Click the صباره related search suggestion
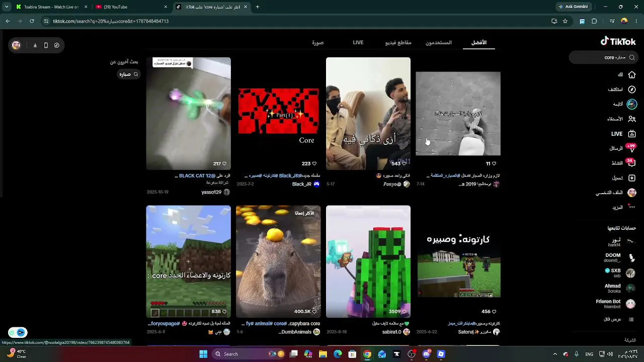The width and height of the screenshot is (644, 362). click(129, 74)
